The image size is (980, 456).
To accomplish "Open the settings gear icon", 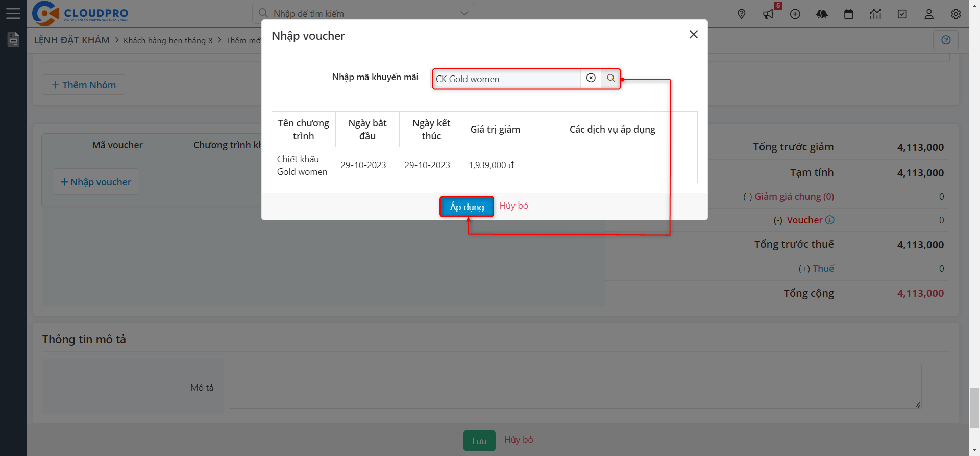I will (956, 14).
